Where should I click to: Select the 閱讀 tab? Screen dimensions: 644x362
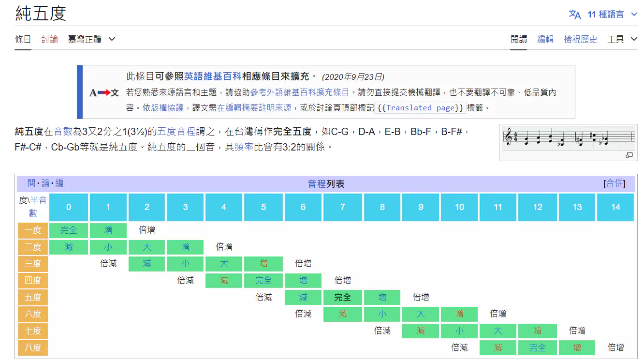(519, 39)
